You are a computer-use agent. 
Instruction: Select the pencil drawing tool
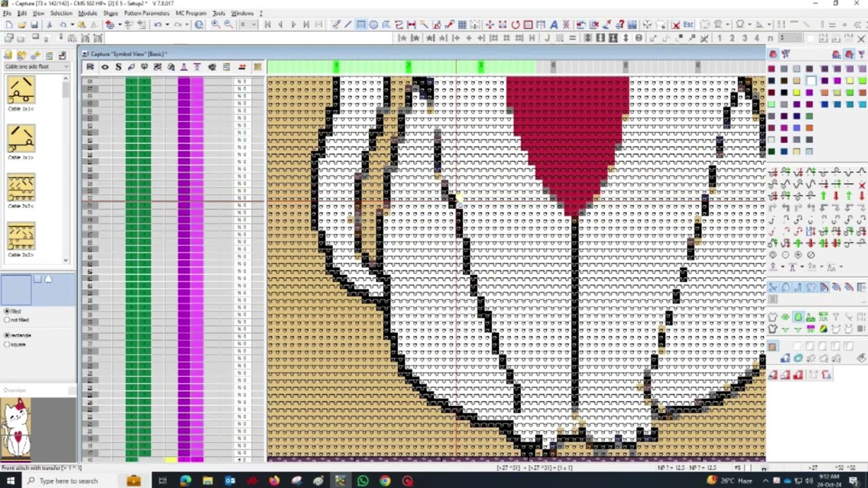click(x=336, y=24)
